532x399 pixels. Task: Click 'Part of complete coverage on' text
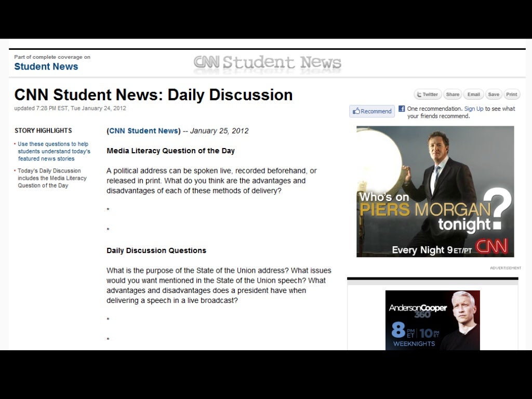tap(52, 57)
